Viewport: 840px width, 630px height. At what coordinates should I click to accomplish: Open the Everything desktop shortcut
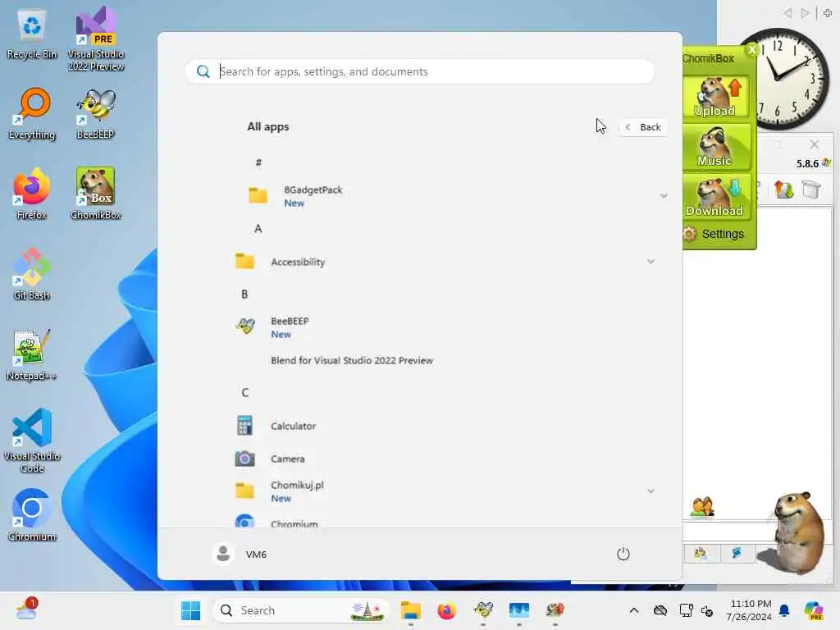pyautogui.click(x=32, y=114)
